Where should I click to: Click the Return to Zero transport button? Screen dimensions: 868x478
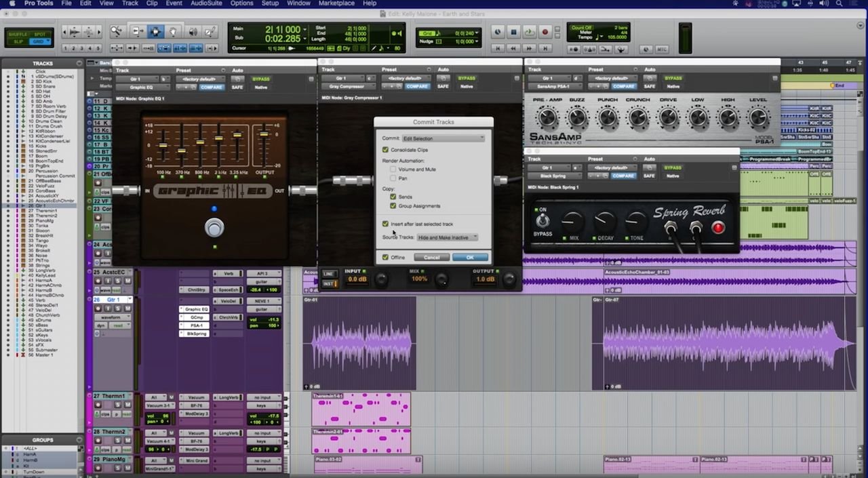point(498,49)
